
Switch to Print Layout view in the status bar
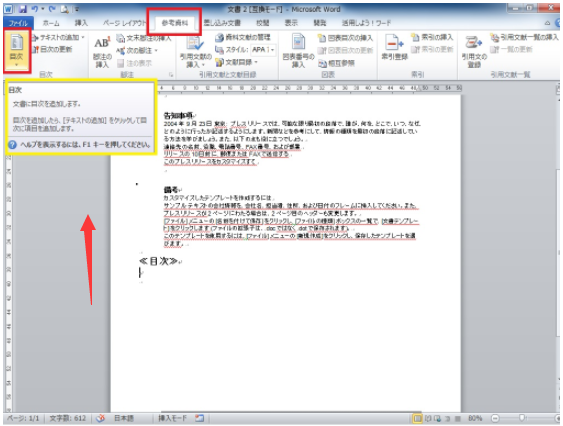coord(417,418)
